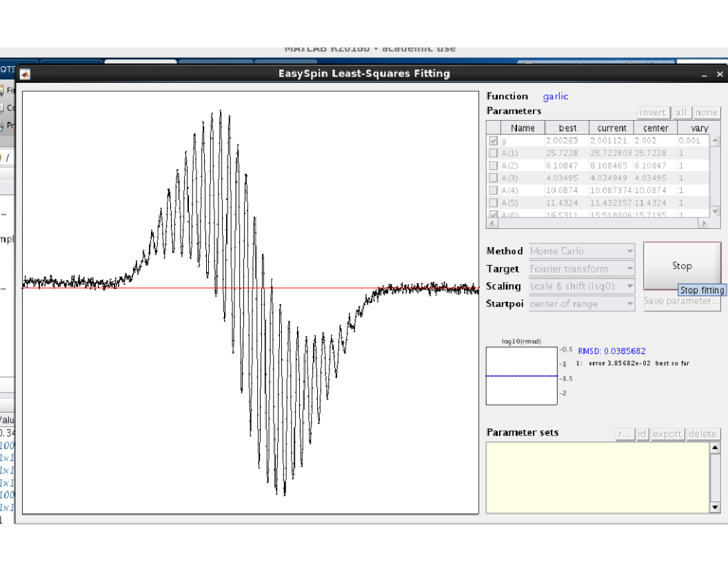Click the r... button above parameter sets
Image resolution: width=728 pixels, height=563 pixels.
point(625,434)
